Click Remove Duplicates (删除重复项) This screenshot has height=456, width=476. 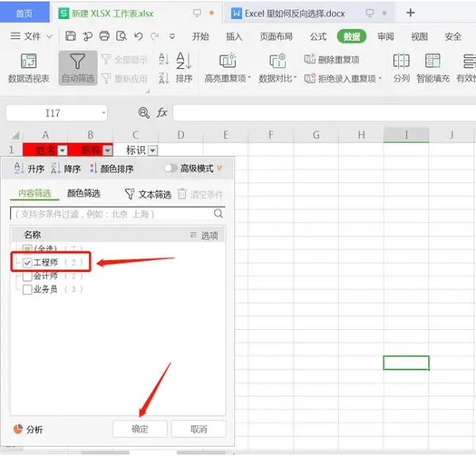click(x=332, y=59)
